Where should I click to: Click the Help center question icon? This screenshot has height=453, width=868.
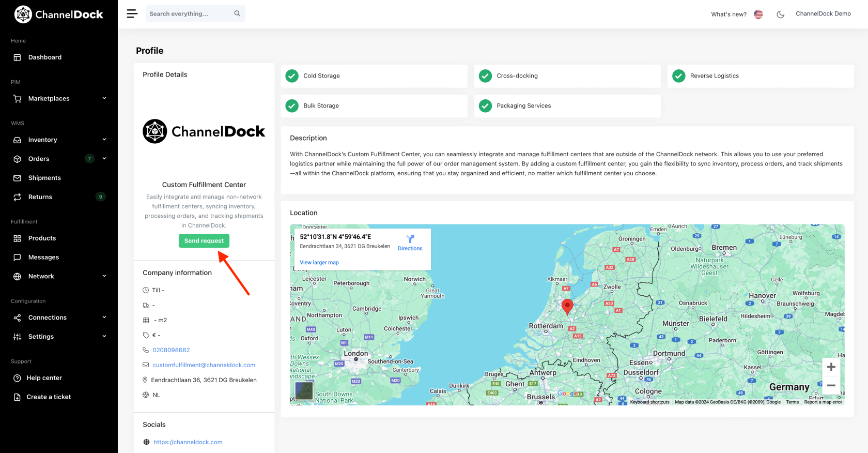[17, 378]
